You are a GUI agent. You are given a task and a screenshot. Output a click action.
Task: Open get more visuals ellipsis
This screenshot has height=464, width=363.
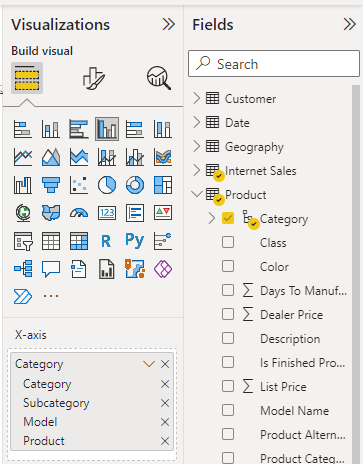(x=51, y=296)
